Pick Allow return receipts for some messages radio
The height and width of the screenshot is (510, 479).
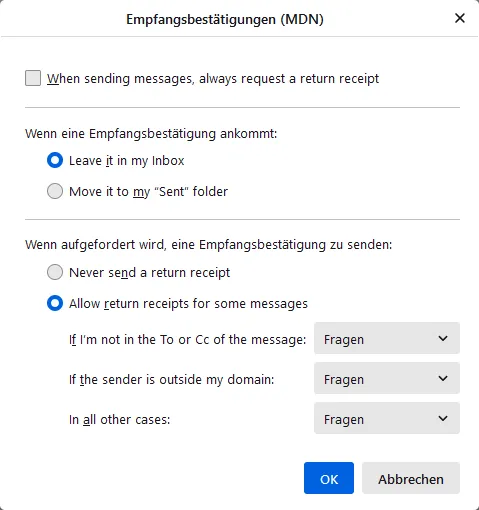pyautogui.click(x=55, y=303)
